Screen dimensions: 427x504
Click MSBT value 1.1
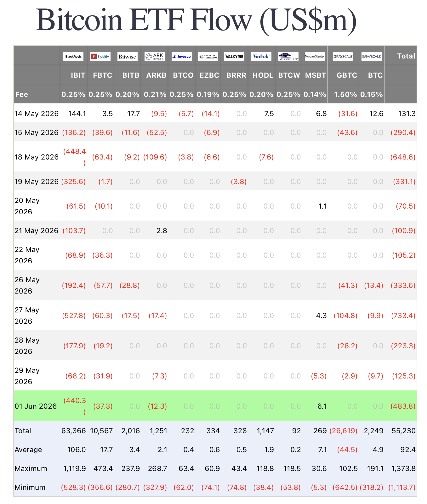(x=322, y=206)
